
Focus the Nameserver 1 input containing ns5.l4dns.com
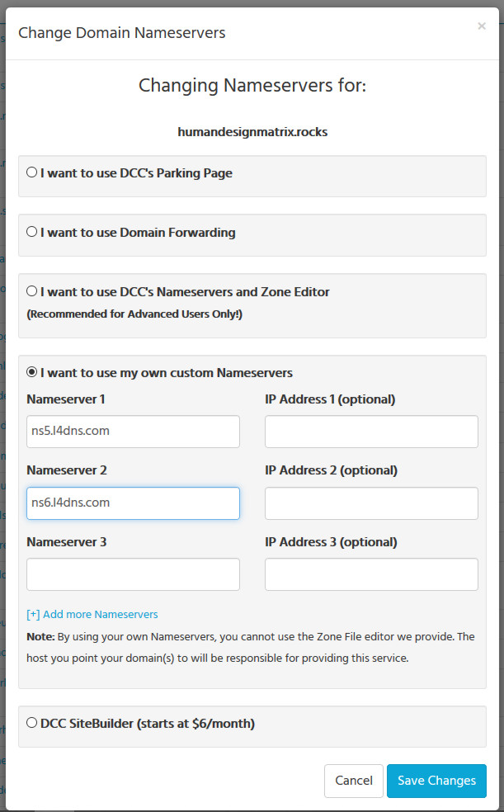[x=133, y=432]
